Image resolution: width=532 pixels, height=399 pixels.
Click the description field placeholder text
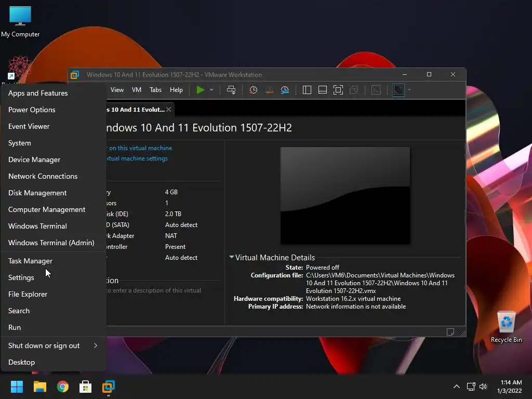pyautogui.click(x=154, y=290)
